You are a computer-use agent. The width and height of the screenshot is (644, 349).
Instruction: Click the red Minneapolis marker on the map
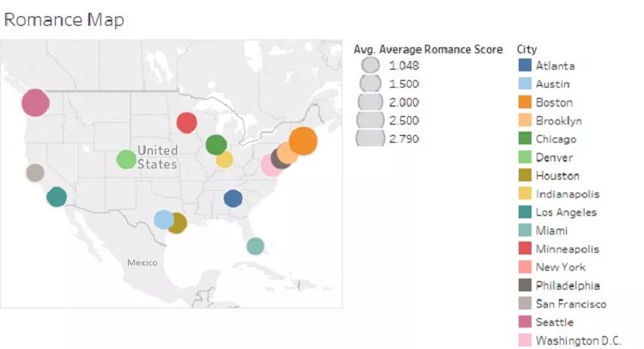(x=186, y=123)
